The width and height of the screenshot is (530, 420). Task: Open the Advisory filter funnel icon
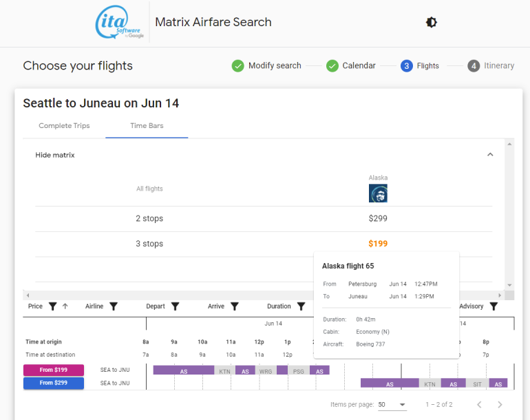[493, 306]
